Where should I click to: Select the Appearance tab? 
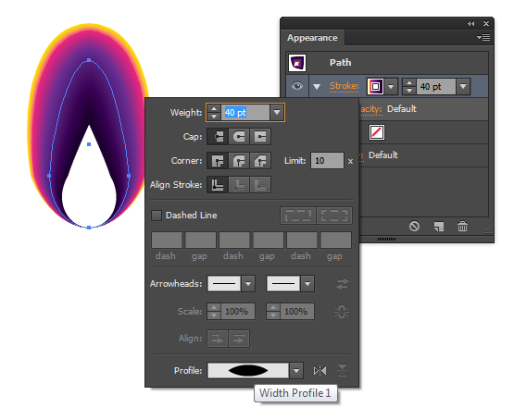click(x=312, y=38)
